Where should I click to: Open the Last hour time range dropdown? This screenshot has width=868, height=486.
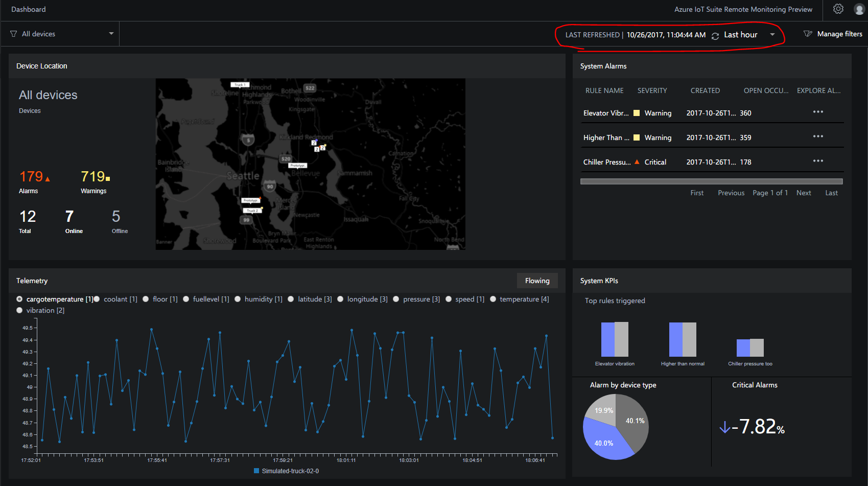772,35
